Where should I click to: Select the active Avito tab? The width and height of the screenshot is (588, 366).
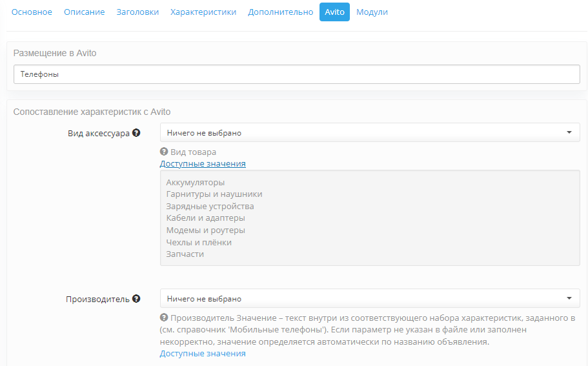(334, 12)
